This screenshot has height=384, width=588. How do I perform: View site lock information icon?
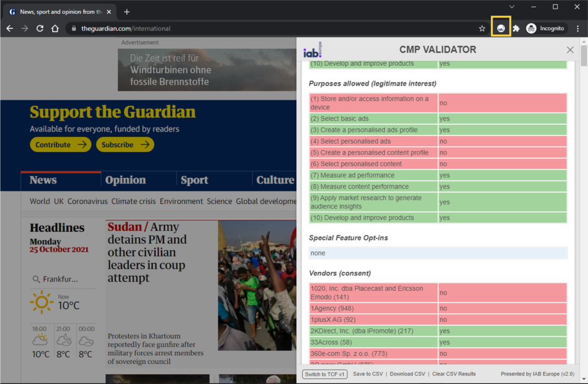(x=74, y=29)
